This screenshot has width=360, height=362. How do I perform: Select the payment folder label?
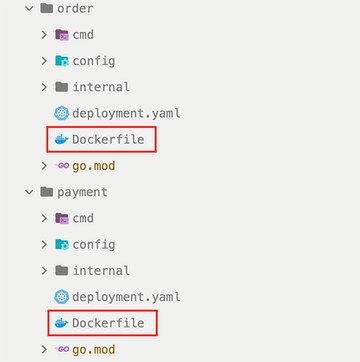coord(82,192)
